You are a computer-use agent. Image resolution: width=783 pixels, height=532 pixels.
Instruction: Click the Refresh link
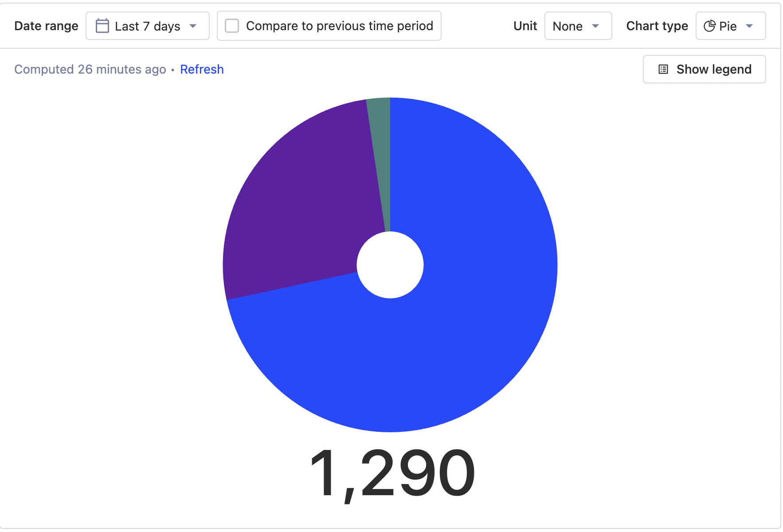(202, 70)
